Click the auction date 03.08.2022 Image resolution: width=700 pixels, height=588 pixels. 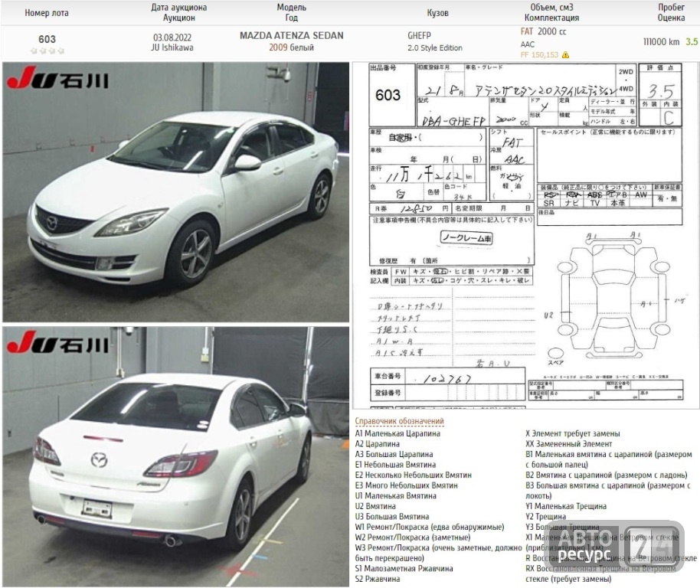pos(172,38)
